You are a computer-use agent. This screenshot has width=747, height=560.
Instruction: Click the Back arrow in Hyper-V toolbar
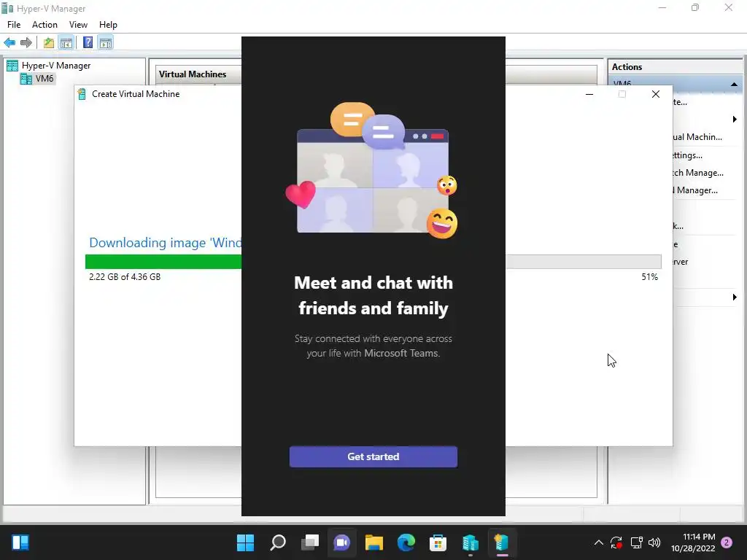pyautogui.click(x=9, y=43)
